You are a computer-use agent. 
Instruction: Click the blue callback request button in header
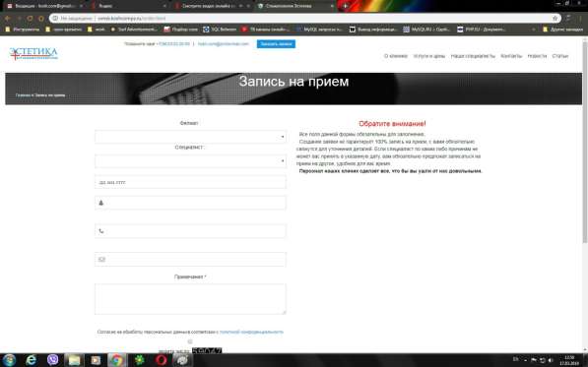[276, 44]
